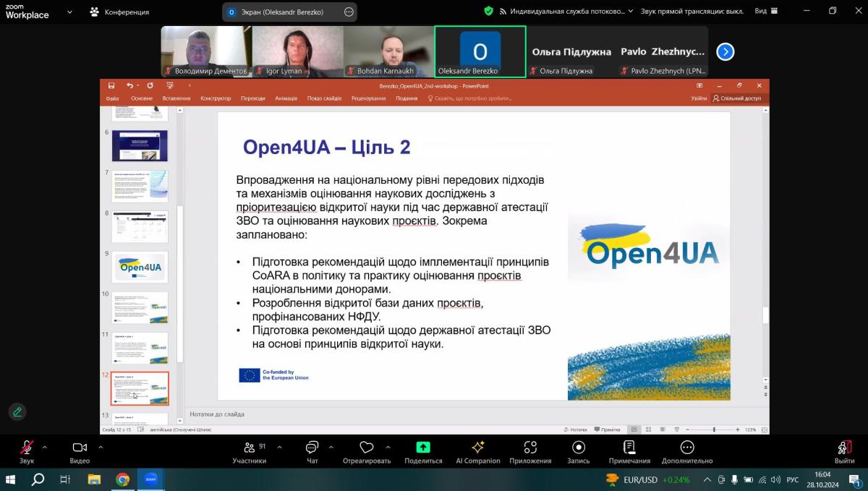Image resolution: width=868 pixels, height=491 pixels.
Task: Switch to Slide Sorter view in status bar
Action: coord(647,430)
